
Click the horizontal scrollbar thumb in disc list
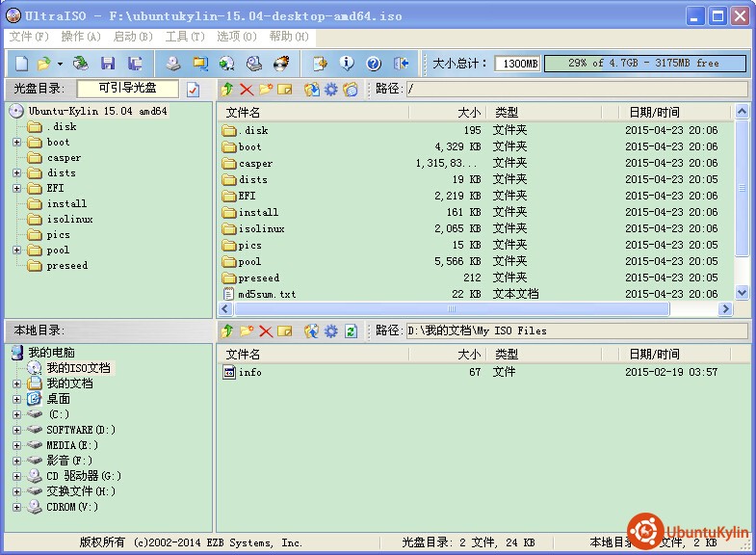(451, 309)
